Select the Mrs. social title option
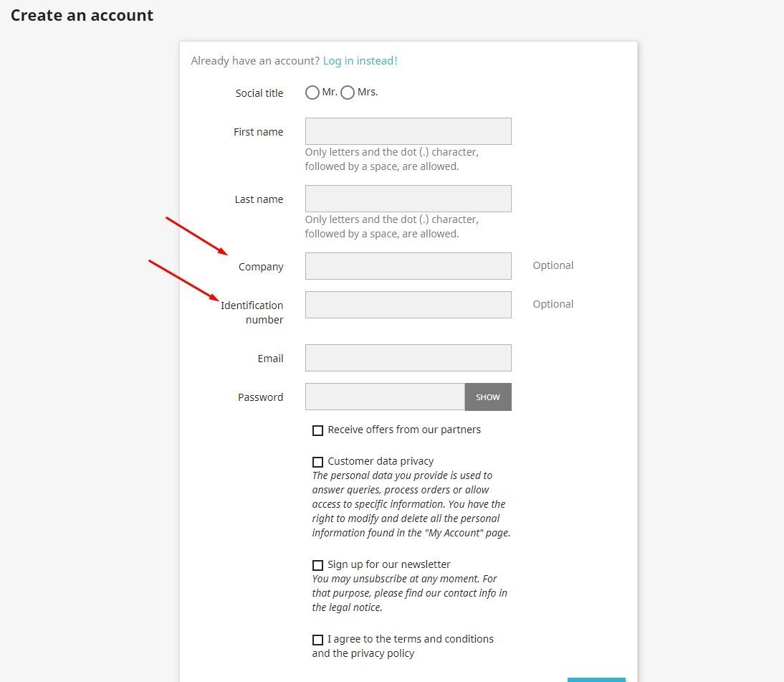The height and width of the screenshot is (682, 784). [x=348, y=93]
